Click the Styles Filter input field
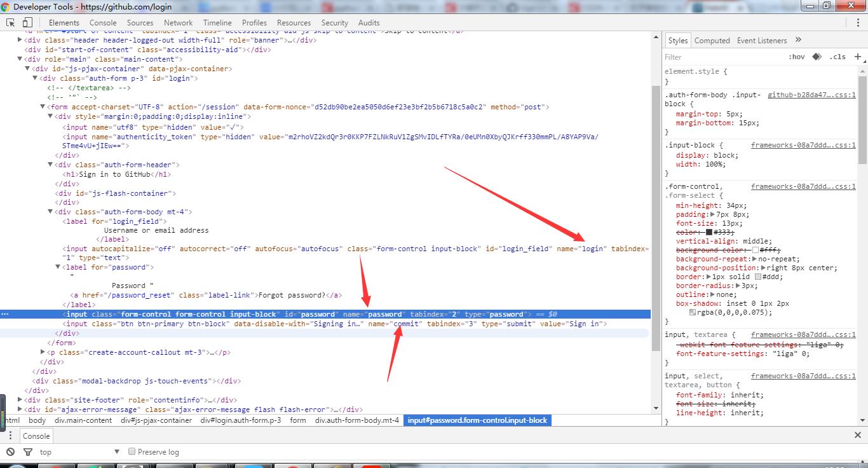Screen dimensions: 868x468 [723, 57]
